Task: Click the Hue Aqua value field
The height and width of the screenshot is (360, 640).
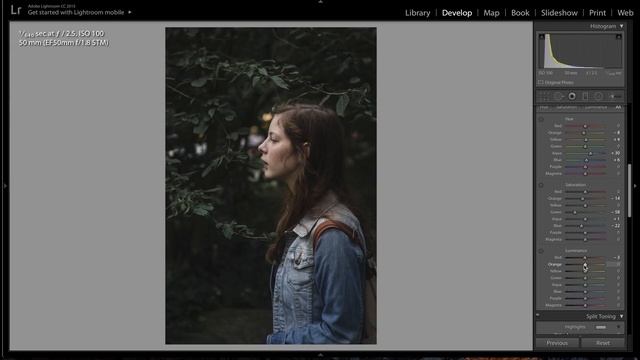Action: pyautogui.click(x=615, y=153)
